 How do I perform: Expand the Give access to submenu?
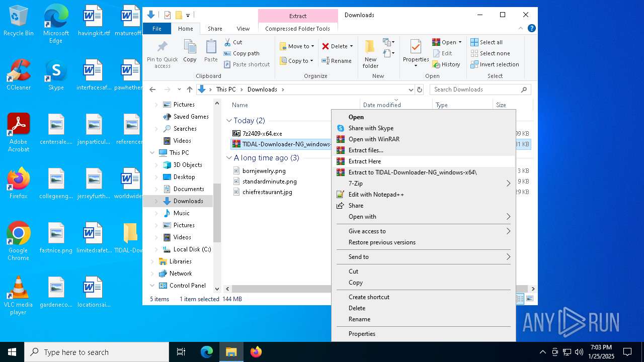423,231
